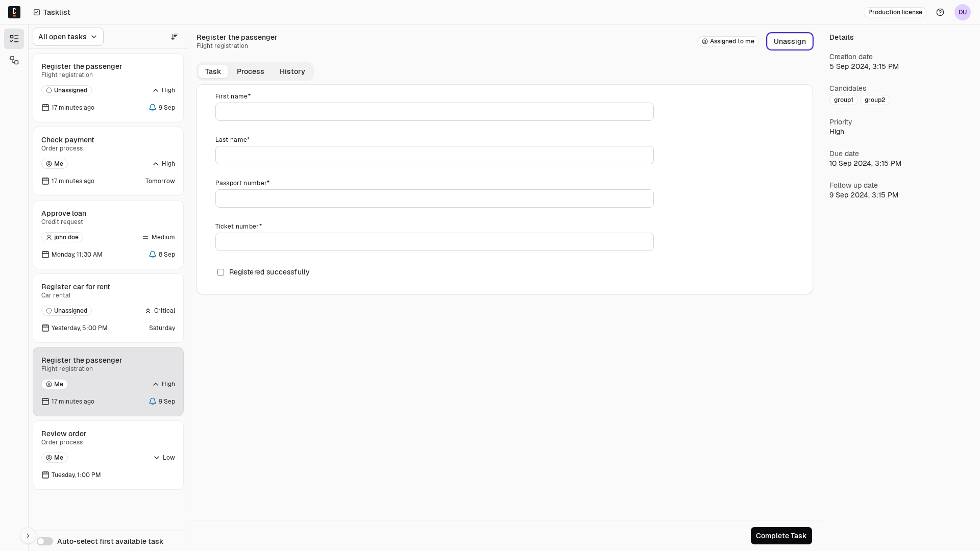The width and height of the screenshot is (980, 551).
Task: Click the Assigned to me tag
Action: click(x=728, y=41)
